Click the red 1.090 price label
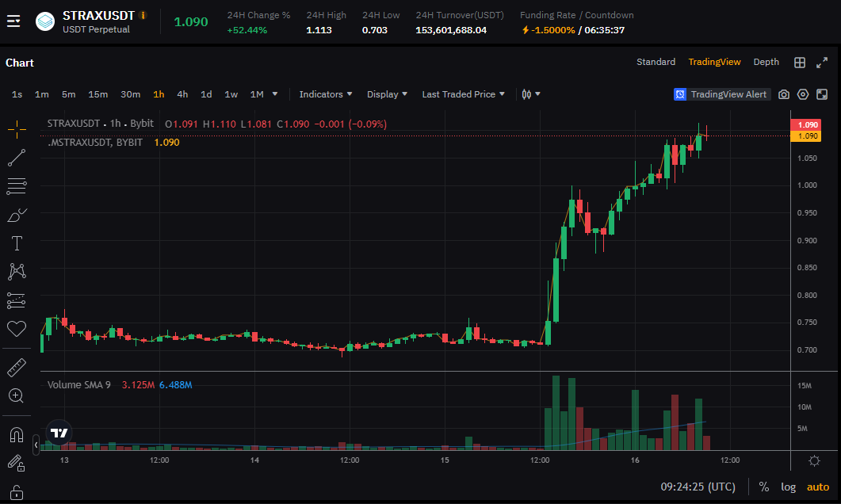Viewport: 841px width, 504px height. click(806, 125)
